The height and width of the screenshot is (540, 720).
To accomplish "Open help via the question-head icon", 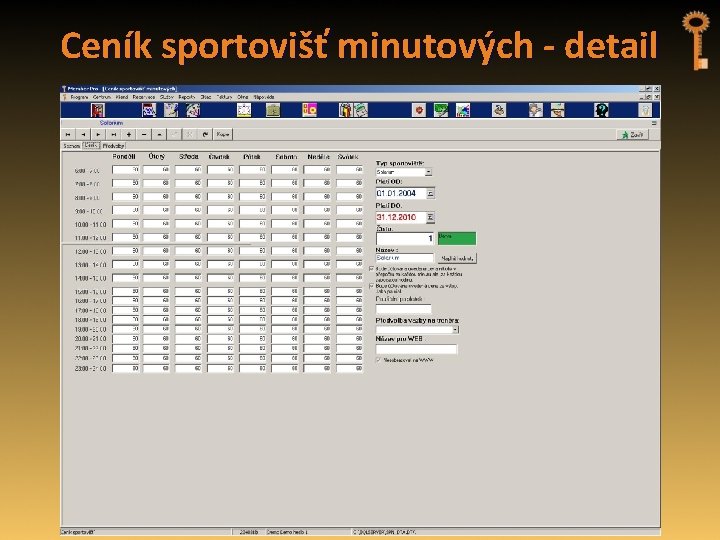I will (x=602, y=110).
